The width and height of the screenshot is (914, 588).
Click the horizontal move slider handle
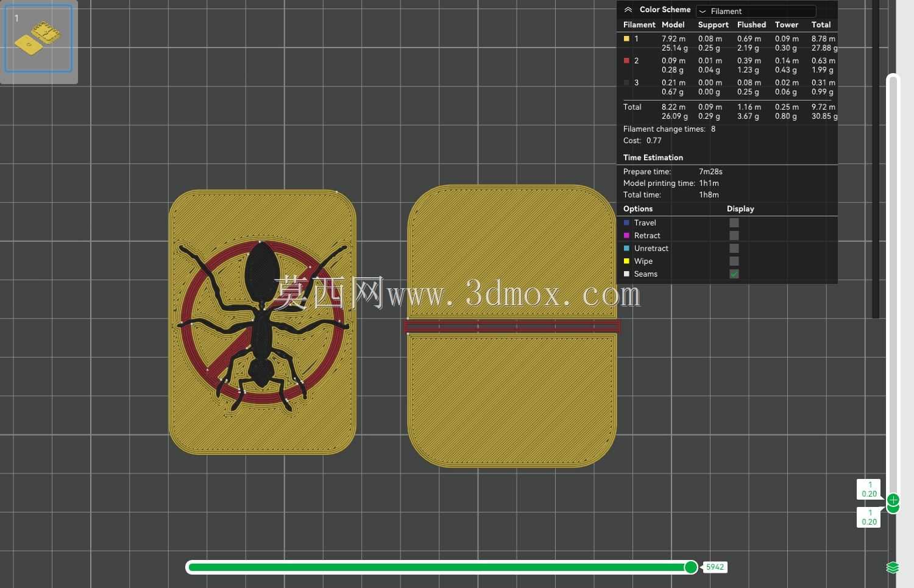coord(691,567)
